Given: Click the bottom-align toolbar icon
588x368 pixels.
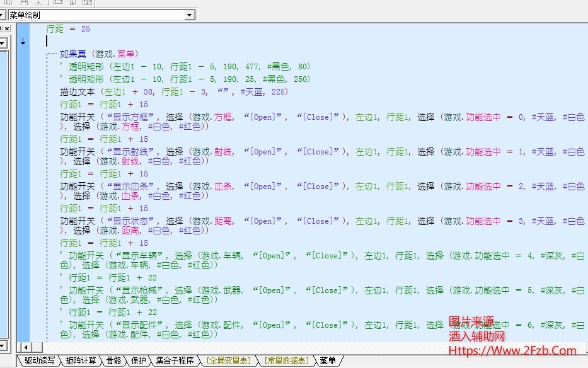Looking at the screenshot, I should pyautogui.click(x=38, y=3).
